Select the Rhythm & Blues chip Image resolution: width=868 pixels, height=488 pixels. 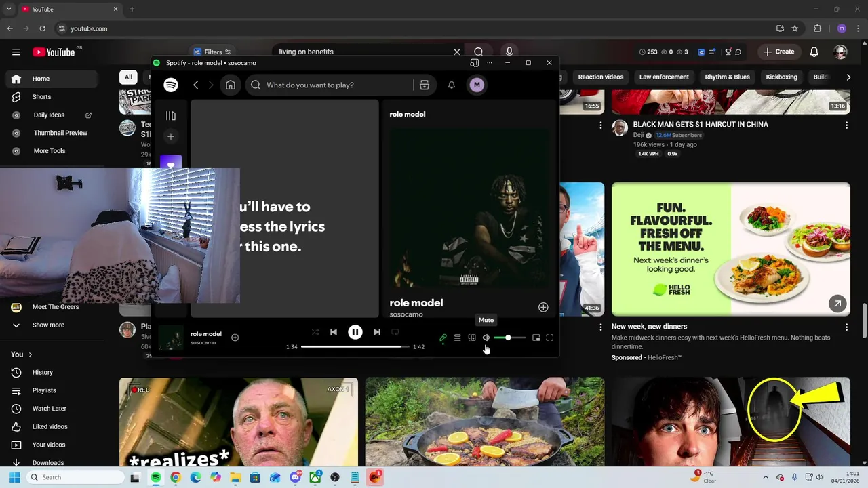[x=727, y=77]
